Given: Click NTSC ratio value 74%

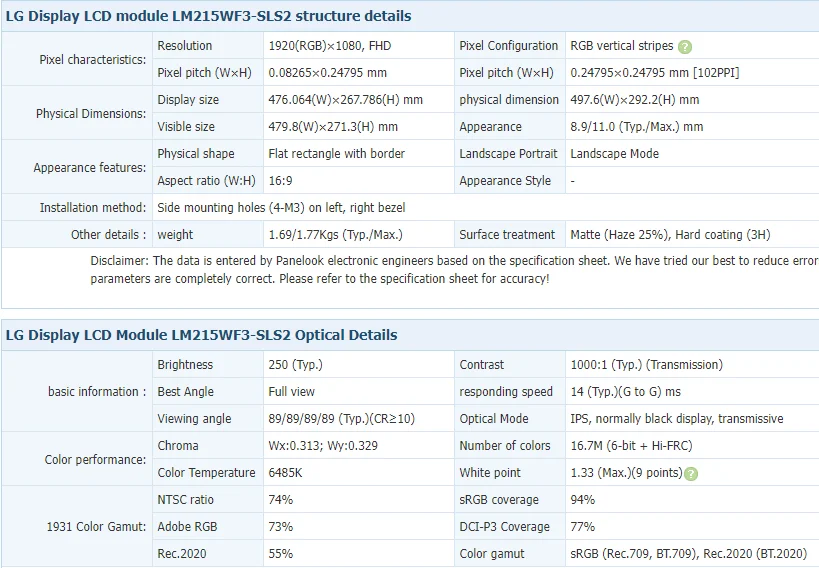Looking at the screenshot, I should (280, 500).
